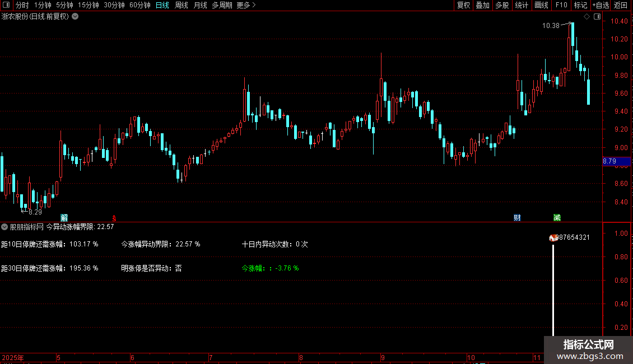Open the 多周期 multi-period view
This screenshot has width=633, height=364.
[222, 5]
